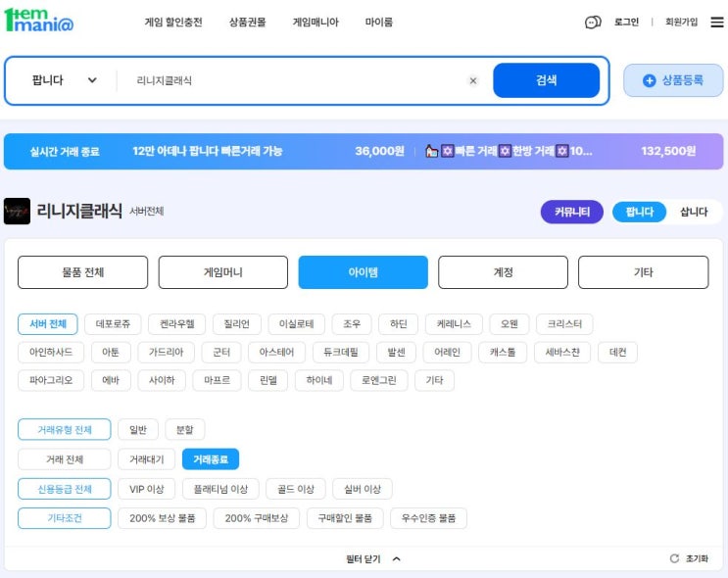Collapse filters with 필터 닫기
Screen dimensions: 728x578
tap(373, 559)
